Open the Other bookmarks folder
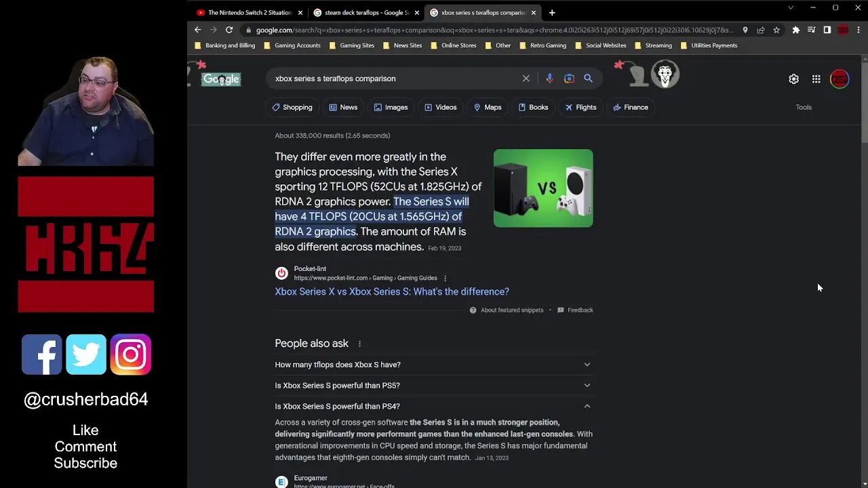 tap(498, 45)
